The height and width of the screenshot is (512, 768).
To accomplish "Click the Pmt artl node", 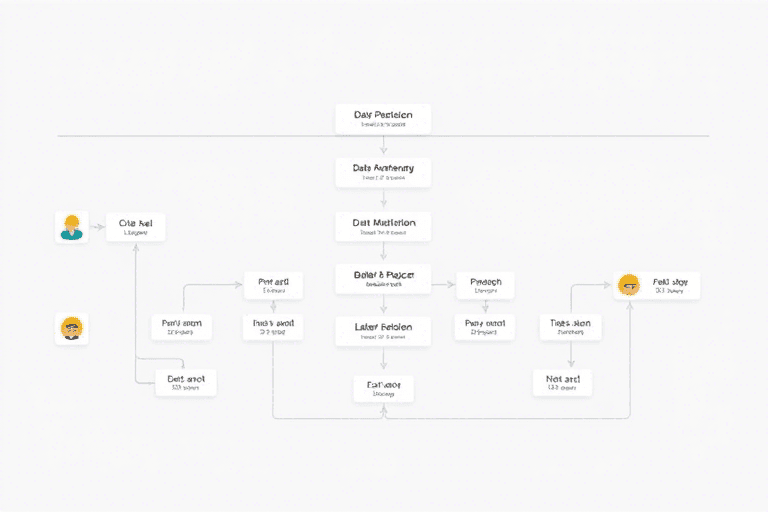I will pyautogui.click(x=273, y=286).
